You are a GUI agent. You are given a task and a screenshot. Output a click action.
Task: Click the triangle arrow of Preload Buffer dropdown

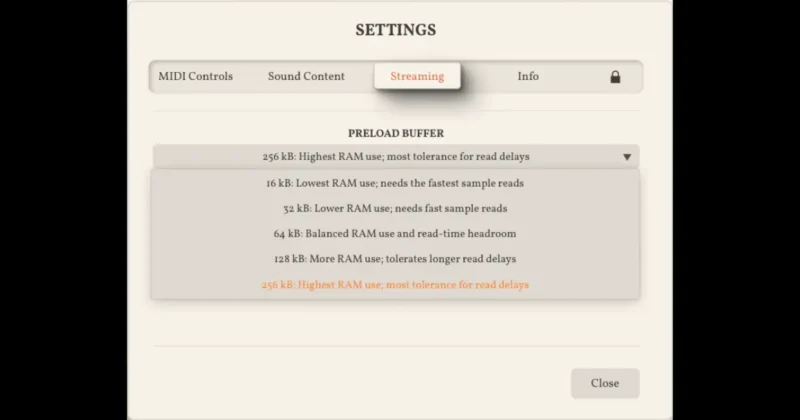(627, 157)
